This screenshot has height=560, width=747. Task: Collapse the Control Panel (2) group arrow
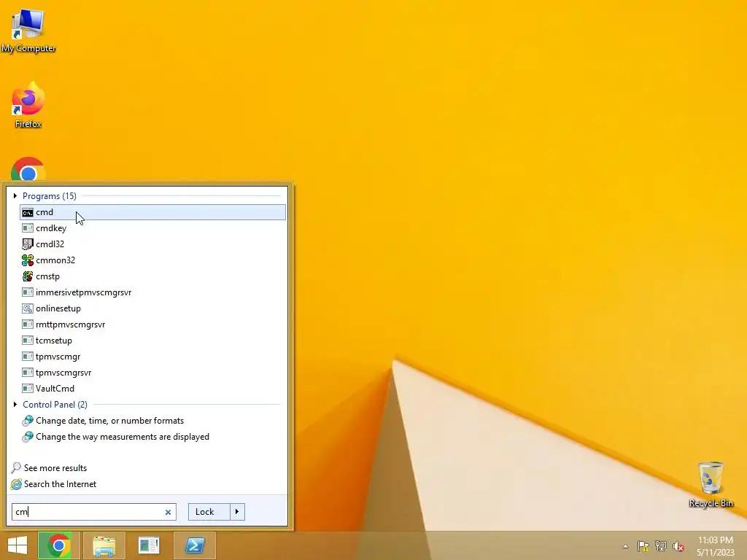15,405
